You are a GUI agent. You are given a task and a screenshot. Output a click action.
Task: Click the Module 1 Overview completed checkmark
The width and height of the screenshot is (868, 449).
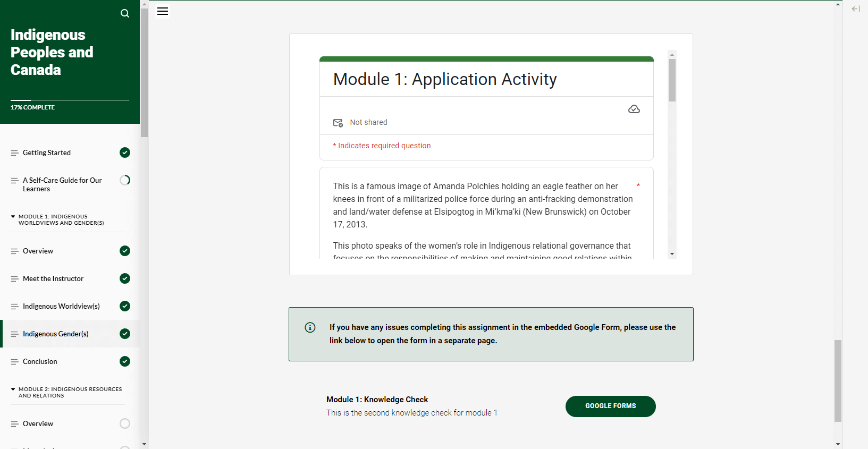[x=125, y=251]
